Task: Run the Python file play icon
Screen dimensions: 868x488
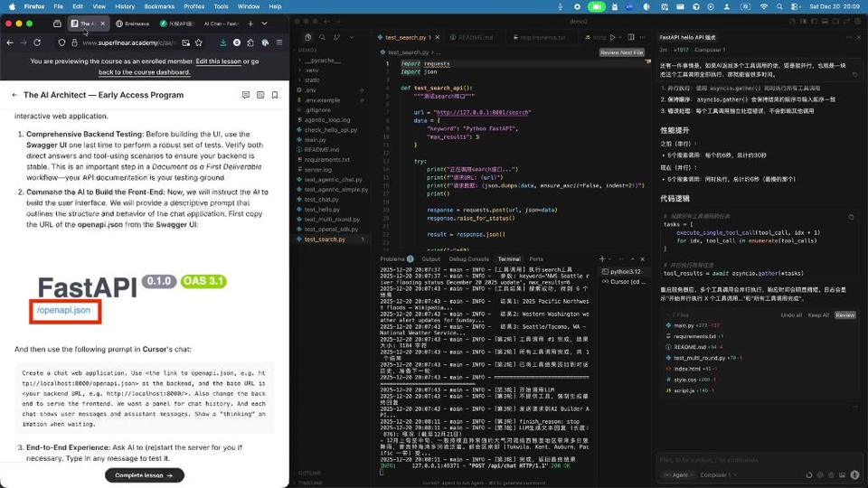Action: [612, 37]
